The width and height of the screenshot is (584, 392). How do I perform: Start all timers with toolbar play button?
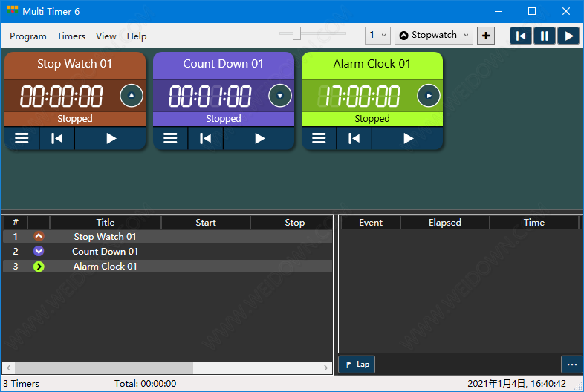568,36
